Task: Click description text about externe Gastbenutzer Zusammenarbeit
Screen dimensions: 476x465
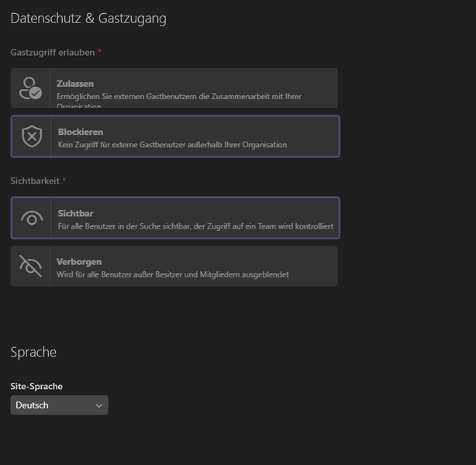Action: [x=178, y=97]
